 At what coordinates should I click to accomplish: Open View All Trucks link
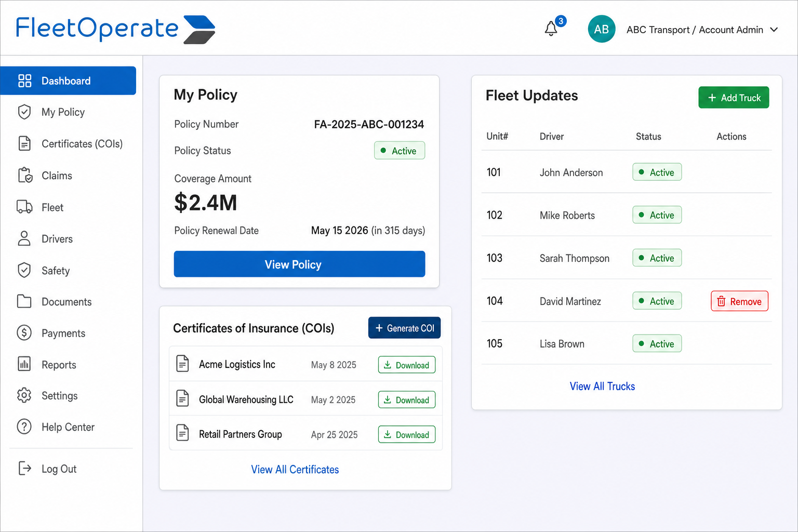coord(602,386)
